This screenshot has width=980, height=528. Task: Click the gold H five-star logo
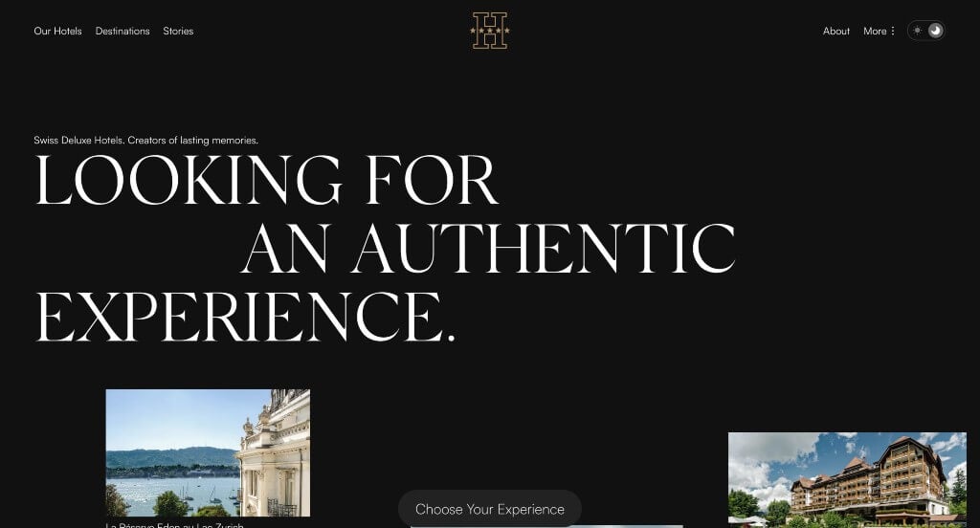click(490, 31)
